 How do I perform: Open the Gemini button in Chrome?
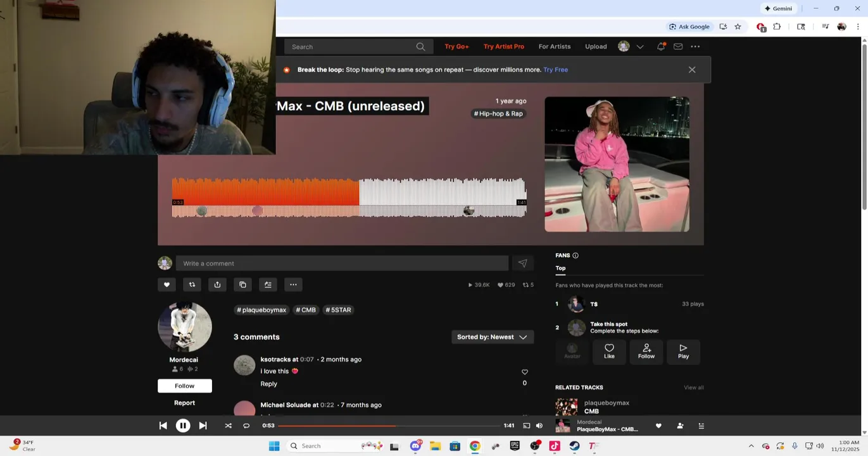tap(778, 8)
